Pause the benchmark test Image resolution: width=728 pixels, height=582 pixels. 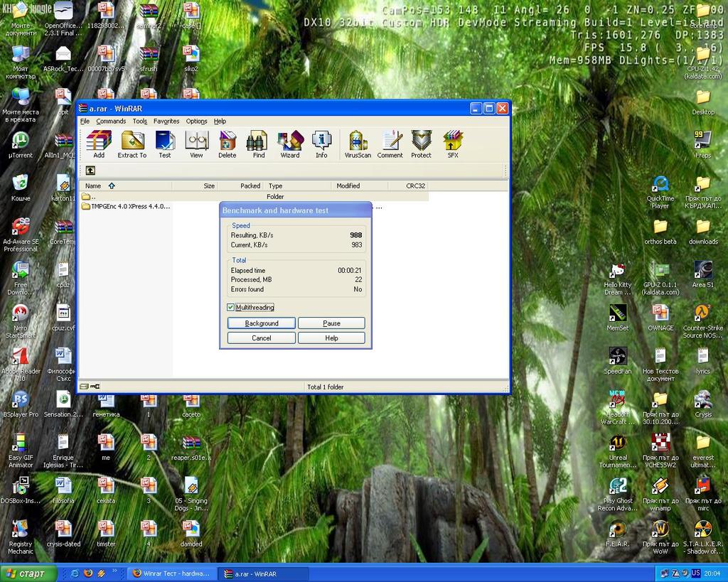pos(331,323)
